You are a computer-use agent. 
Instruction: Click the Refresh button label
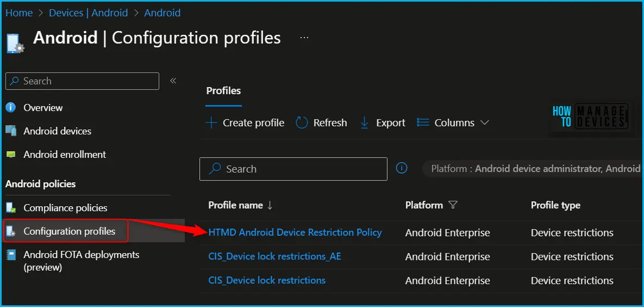pos(330,122)
